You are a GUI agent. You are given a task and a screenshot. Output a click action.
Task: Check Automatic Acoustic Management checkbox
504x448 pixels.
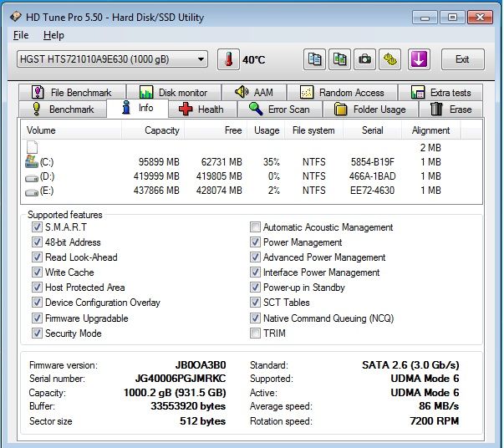click(x=255, y=227)
